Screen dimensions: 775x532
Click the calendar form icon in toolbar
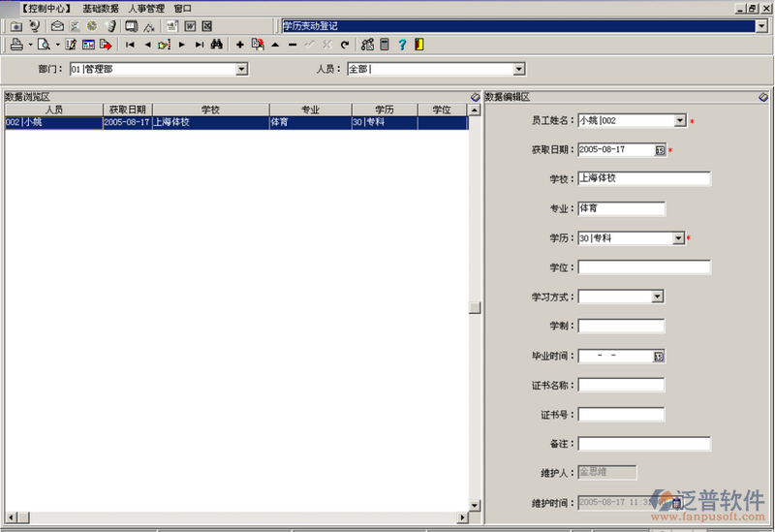(x=88, y=45)
